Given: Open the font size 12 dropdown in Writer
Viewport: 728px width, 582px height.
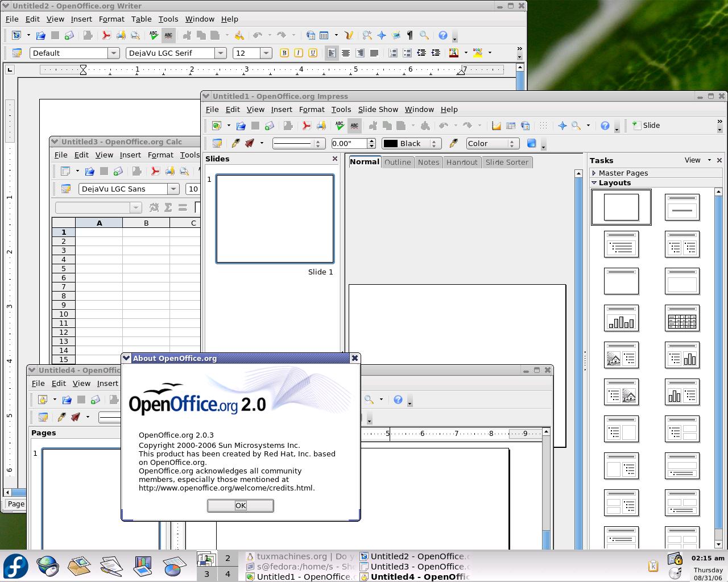Looking at the screenshot, I should click(x=266, y=53).
